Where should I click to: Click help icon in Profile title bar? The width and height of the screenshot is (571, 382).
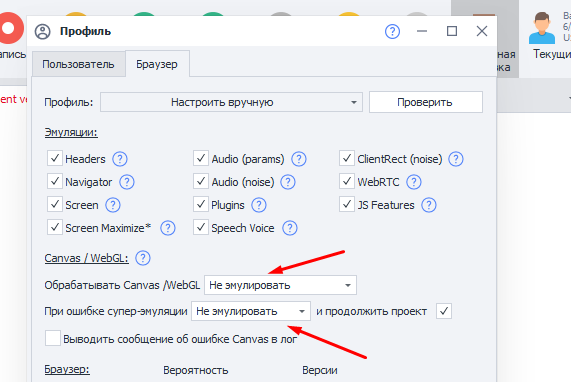392,31
